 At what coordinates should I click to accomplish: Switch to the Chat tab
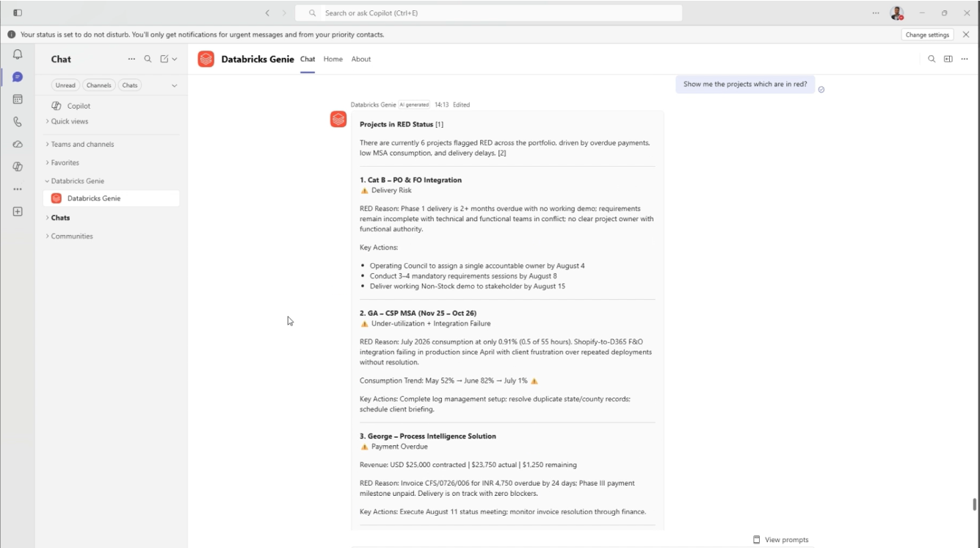pos(308,59)
